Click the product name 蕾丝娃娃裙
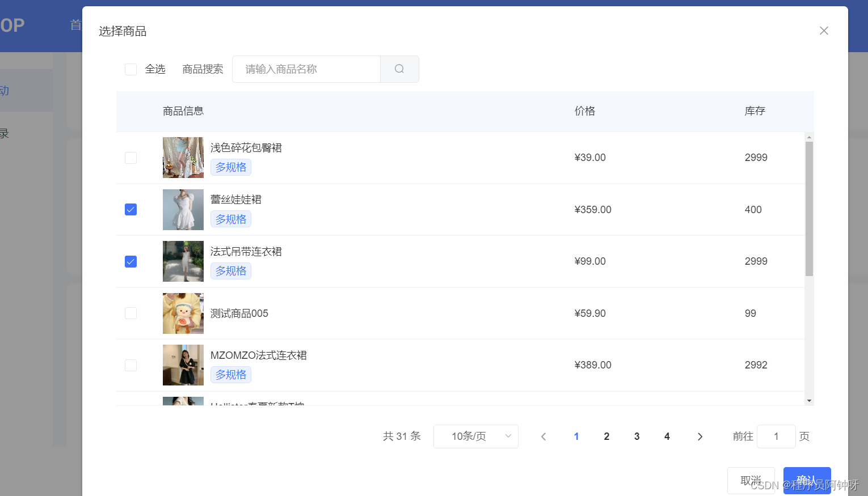Screen dimensions: 868x496 tap(236, 200)
